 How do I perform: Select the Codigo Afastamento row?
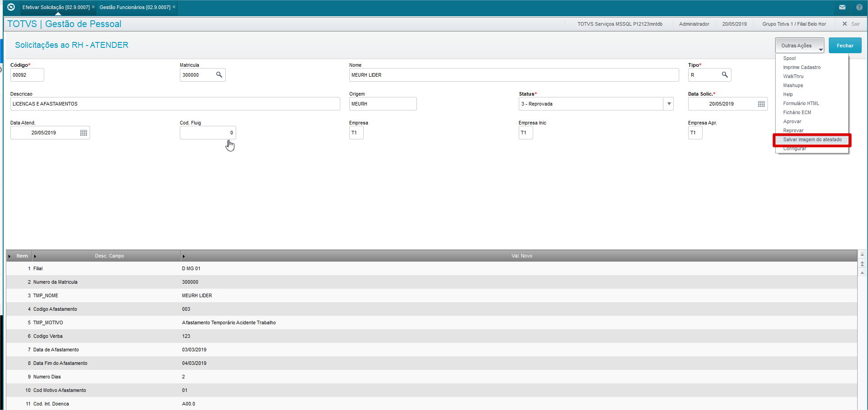click(432, 309)
